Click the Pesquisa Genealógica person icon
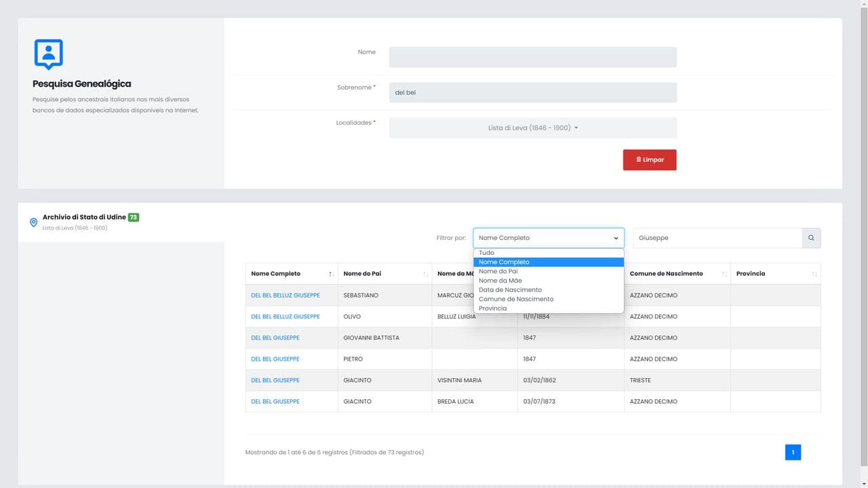868x488 pixels. tap(48, 54)
